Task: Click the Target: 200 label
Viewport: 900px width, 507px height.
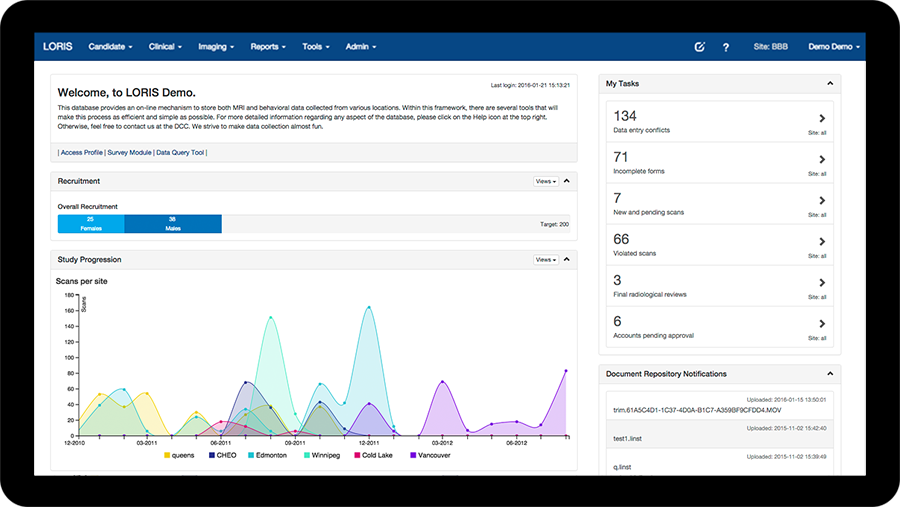Action: click(554, 225)
